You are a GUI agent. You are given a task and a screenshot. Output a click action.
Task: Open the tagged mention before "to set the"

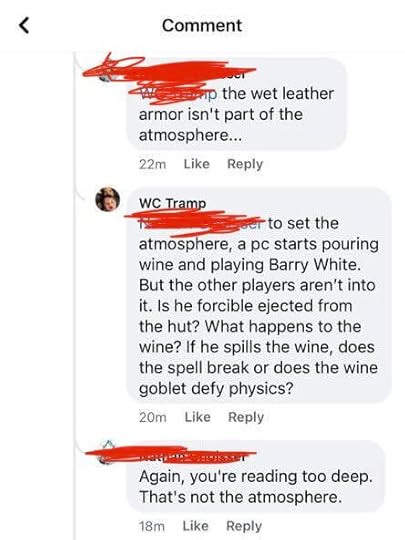(x=201, y=224)
